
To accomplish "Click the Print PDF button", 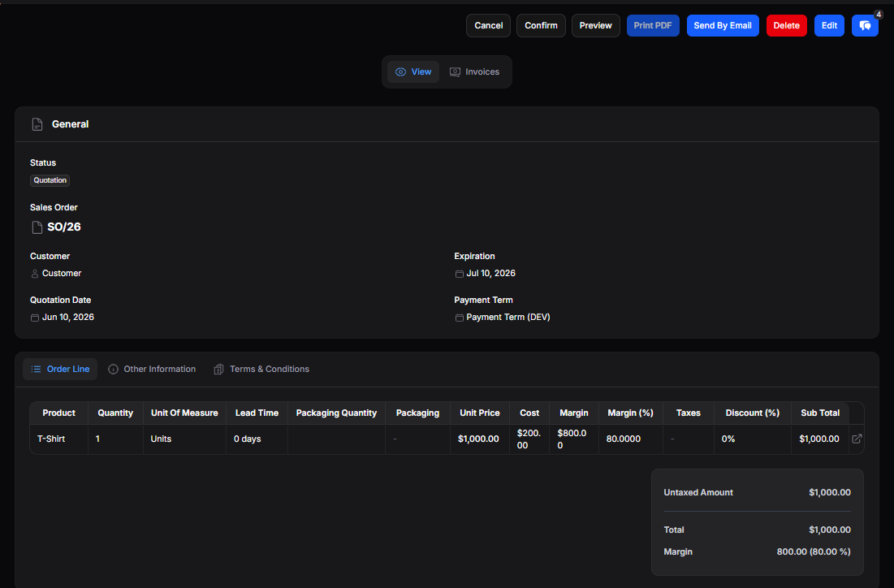I will 653,26.
